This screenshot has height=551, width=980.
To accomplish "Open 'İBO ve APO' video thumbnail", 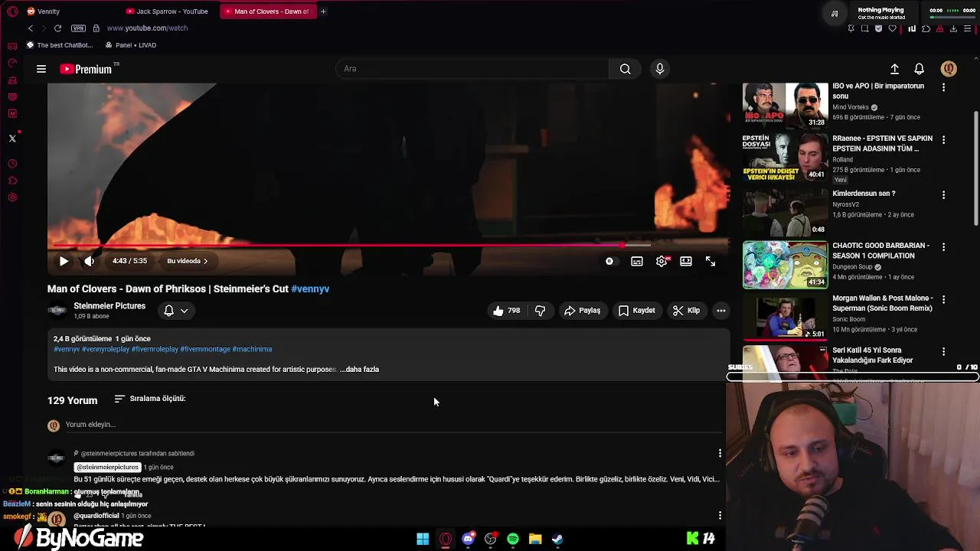I will [786, 106].
